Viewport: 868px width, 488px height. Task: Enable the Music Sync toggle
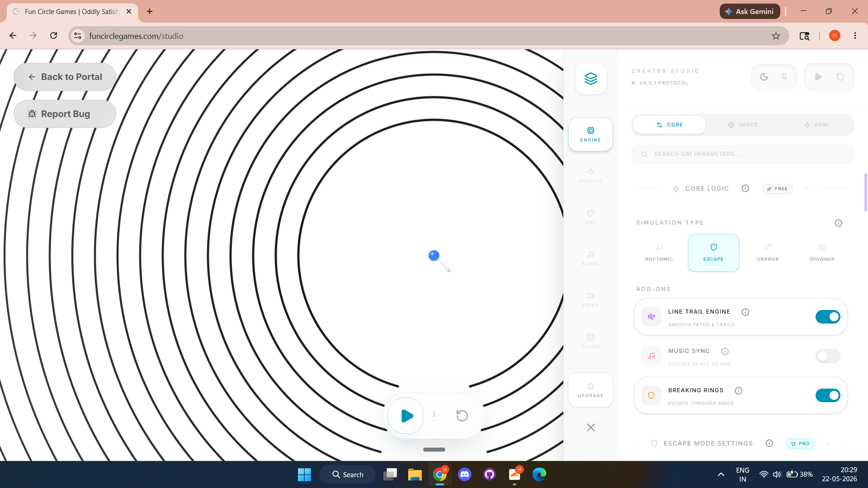pyautogui.click(x=828, y=356)
